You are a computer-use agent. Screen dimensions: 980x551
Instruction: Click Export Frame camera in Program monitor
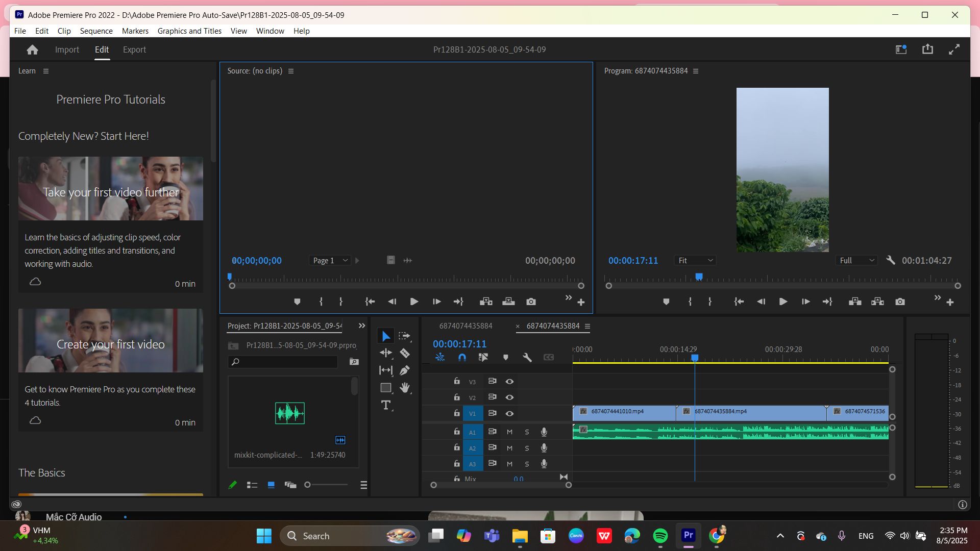click(x=900, y=302)
